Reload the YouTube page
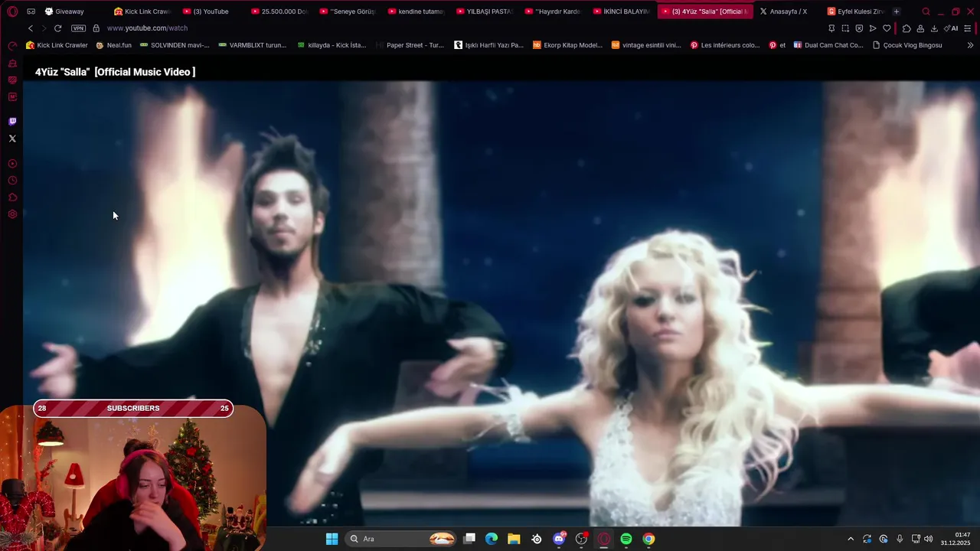Image resolution: width=980 pixels, height=551 pixels. tap(57, 28)
